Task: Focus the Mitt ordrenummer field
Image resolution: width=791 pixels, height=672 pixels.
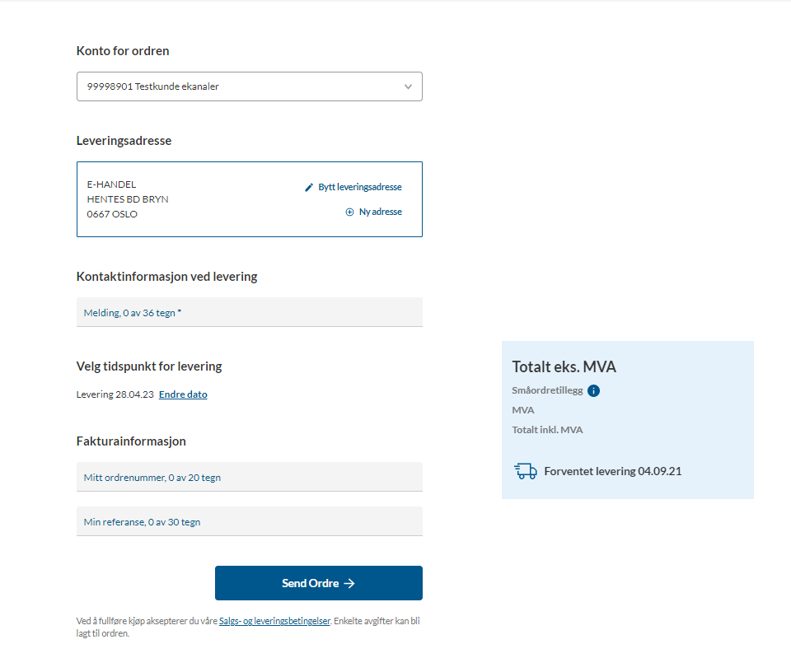Action: point(249,477)
